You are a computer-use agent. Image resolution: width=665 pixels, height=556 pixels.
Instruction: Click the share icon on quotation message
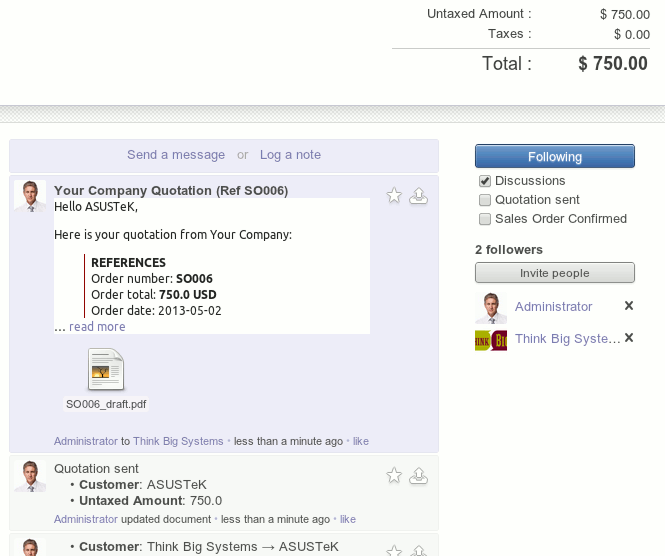coord(420,196)
